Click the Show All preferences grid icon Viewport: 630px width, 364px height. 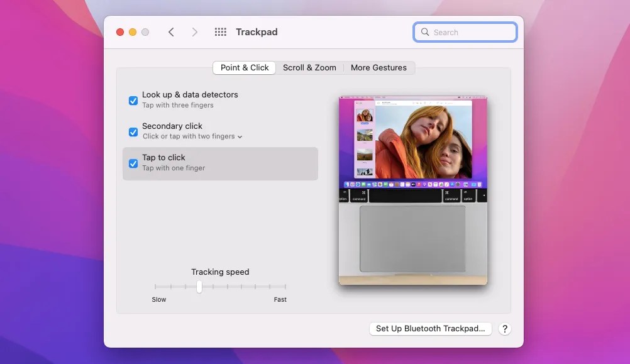[220, 31]
